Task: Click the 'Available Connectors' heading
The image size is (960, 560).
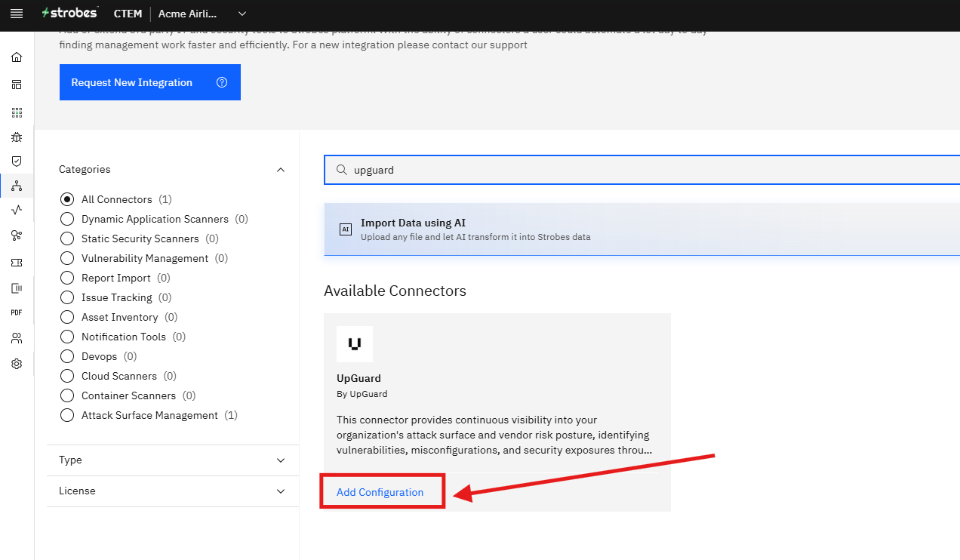Action: pos(395,291)
